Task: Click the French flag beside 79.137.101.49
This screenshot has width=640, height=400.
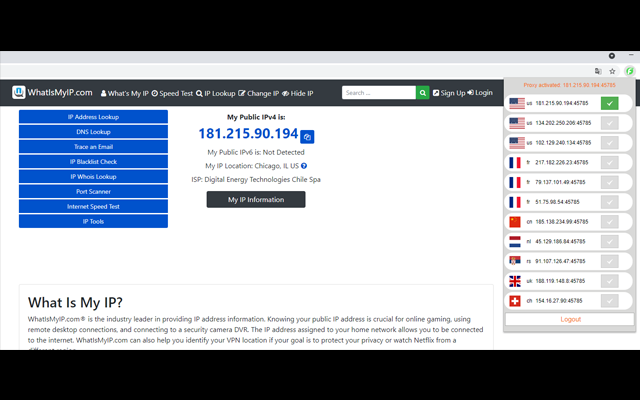Action: (x=515, y=182)
